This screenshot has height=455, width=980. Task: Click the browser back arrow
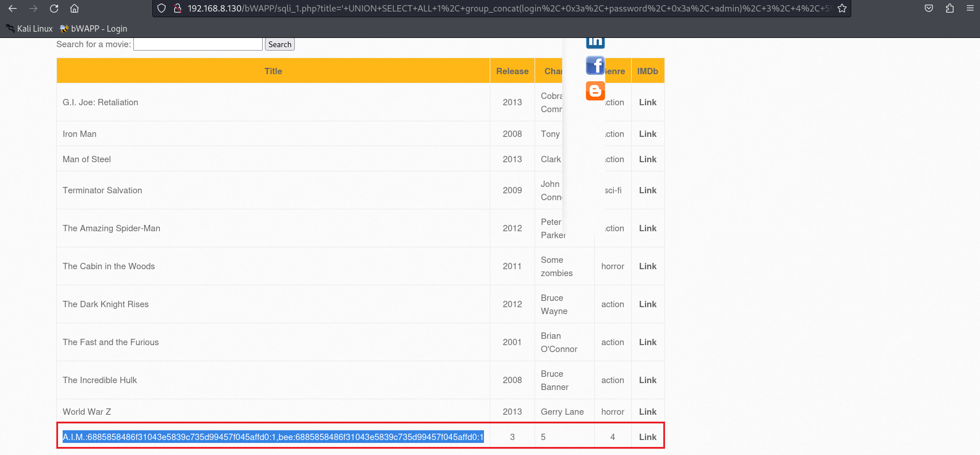click(13, 9)
